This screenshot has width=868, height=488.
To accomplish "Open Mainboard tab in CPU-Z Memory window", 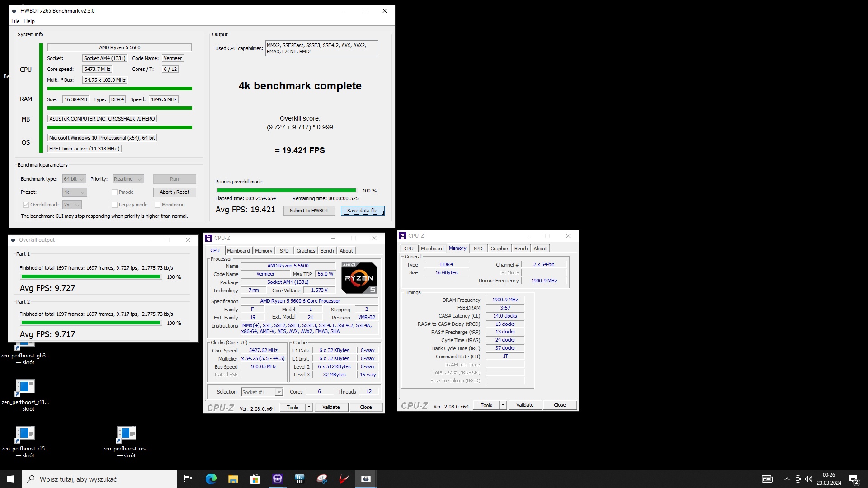I will point(432,249).
